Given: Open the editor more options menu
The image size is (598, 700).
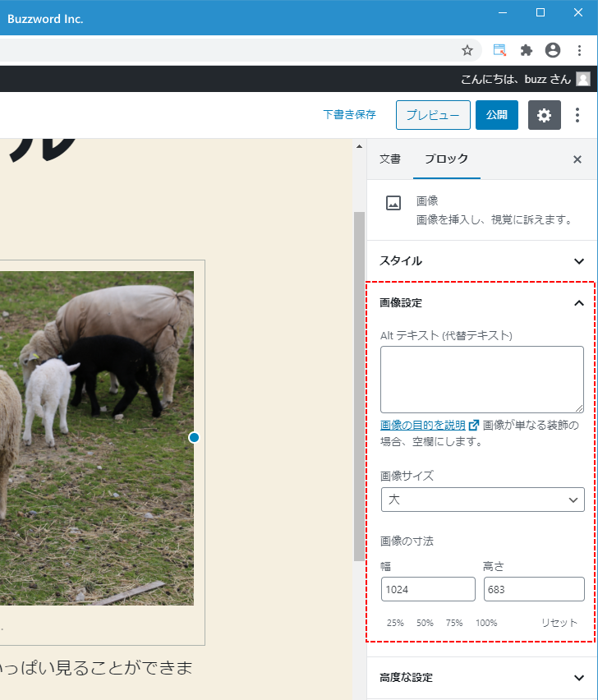Looking at the screenshot, I should pyautogui.click(x=577, y=115).
